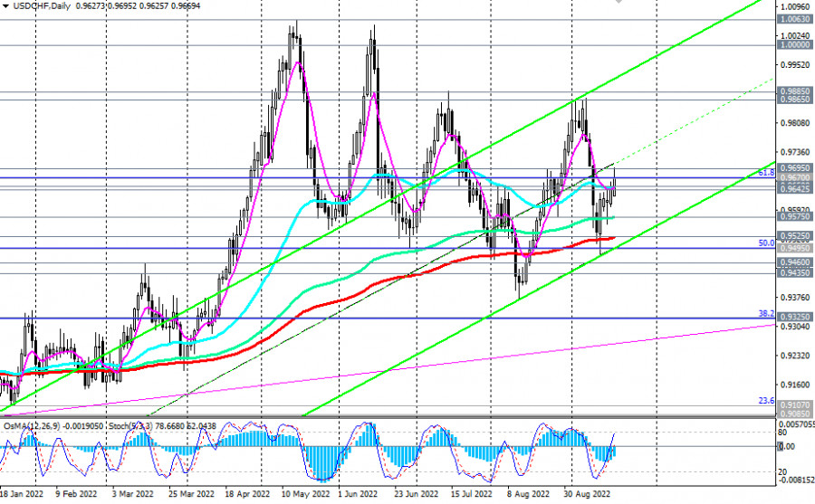The width and height of the screenshot is (815, 504).
Task: Click the 0.91070 price level tag
Action: [x=793, y=405]
